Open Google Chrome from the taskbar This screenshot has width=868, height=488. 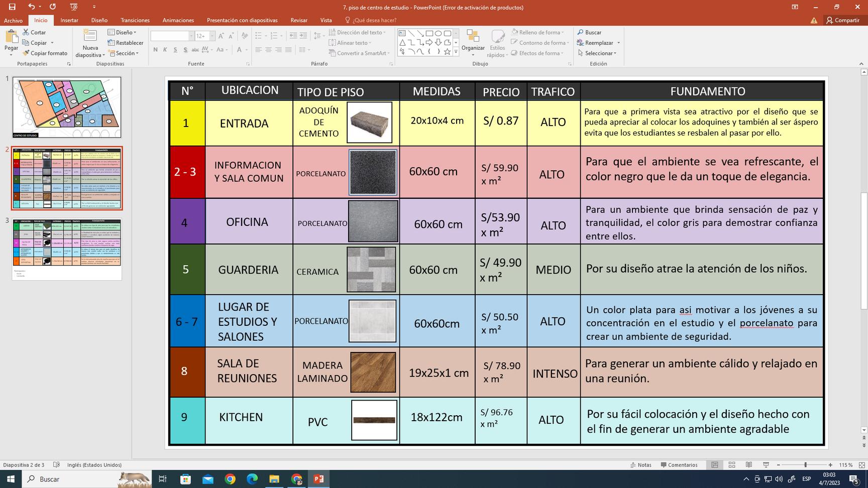pos(230,479)
